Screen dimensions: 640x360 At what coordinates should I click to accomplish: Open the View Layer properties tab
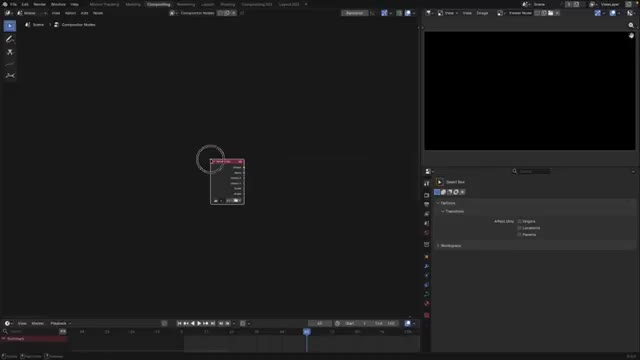[x=427, y=214]
